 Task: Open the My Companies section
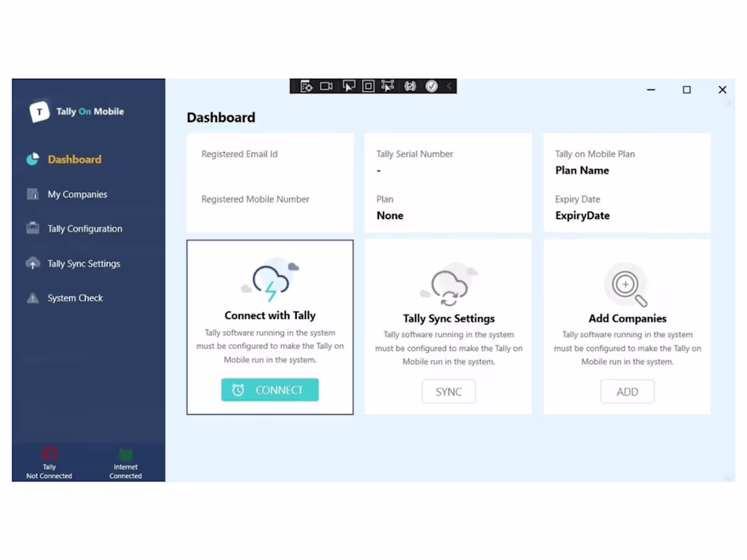pos(77,194)
